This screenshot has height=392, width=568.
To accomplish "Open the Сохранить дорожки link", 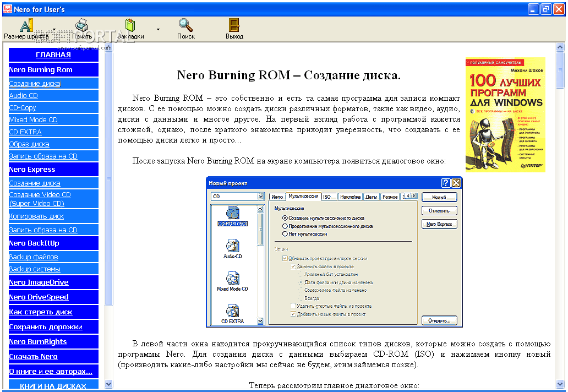I will point(46,327).
